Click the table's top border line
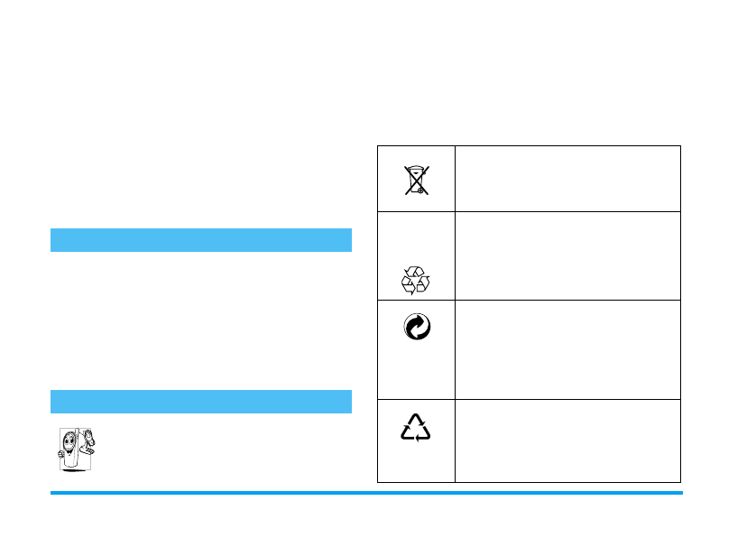The width and height of the screenshot is (756, 538). tap(528, 145)
